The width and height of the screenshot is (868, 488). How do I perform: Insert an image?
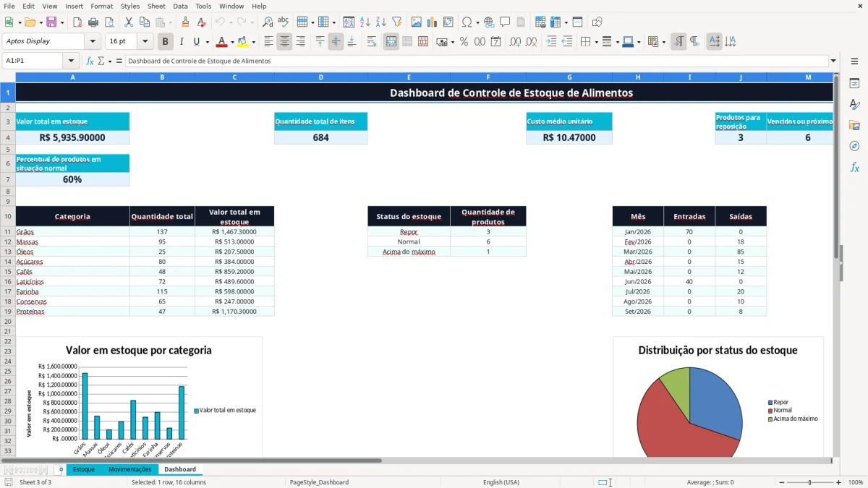point(416,22)
